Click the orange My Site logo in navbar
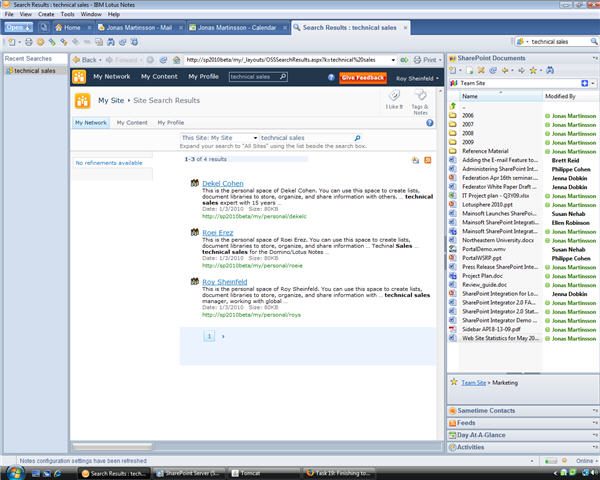Viewport: 600px width, 480px height. [x=79, y=77]
